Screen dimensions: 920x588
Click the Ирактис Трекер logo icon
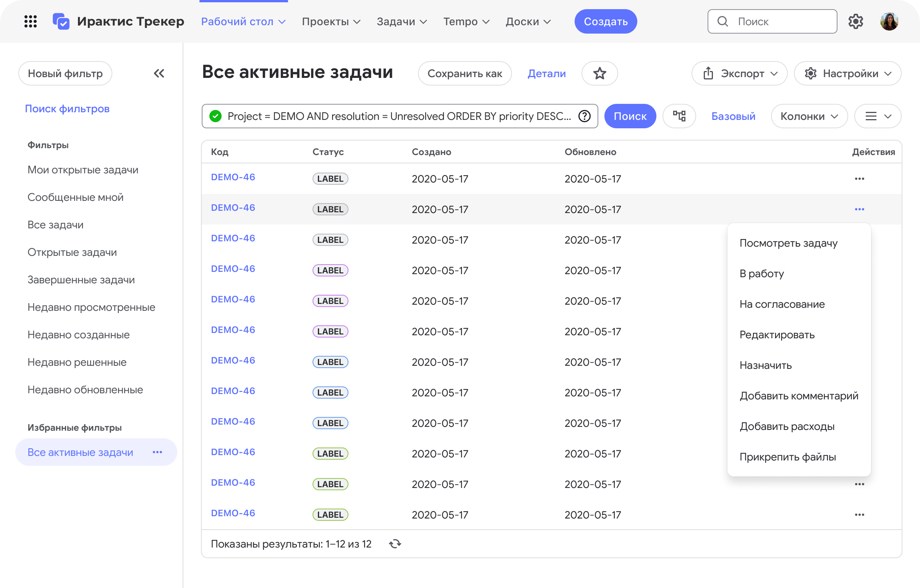coord(61,21)
